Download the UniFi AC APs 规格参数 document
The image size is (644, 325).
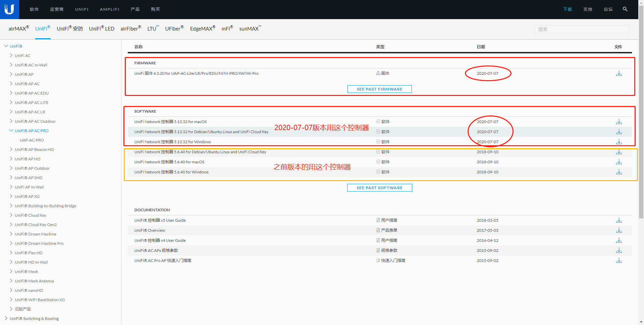coord(619,250)
